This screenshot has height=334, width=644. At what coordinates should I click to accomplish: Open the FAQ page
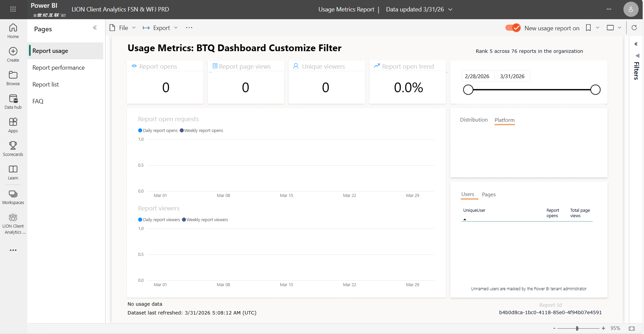coord(38,101)
